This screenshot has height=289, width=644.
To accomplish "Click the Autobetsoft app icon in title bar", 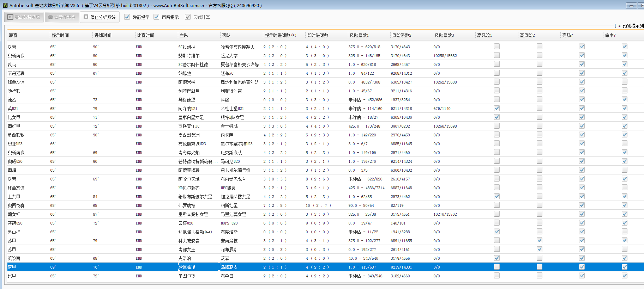I will pos(5,5).
